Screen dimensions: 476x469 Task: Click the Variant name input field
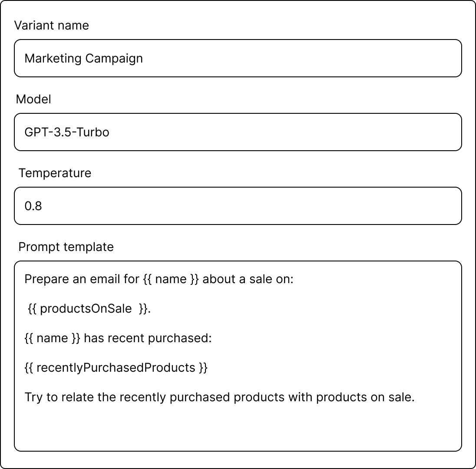click(x=238, y=58)
